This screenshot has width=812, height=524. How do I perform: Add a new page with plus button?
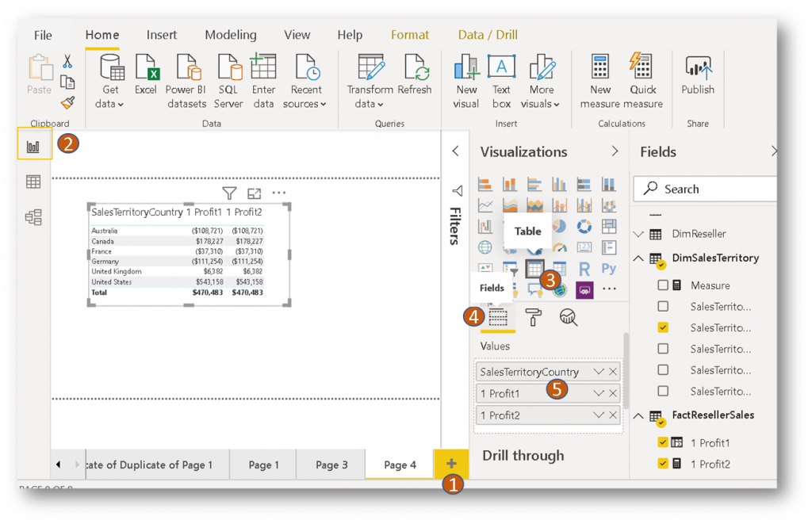(x=451, y=464)
